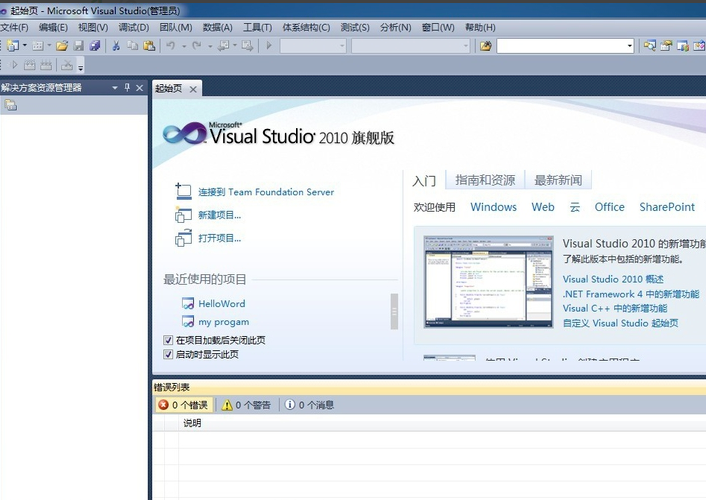706x500 pixels.
Task: Click the Save All toolbar icon
Action: pyautogui.click(x=95, y=46)
